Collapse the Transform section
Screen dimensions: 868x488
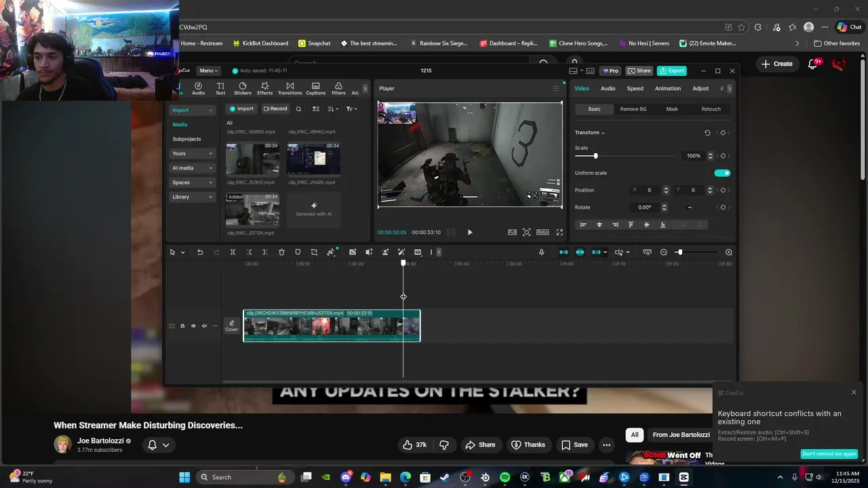(603, 133)
